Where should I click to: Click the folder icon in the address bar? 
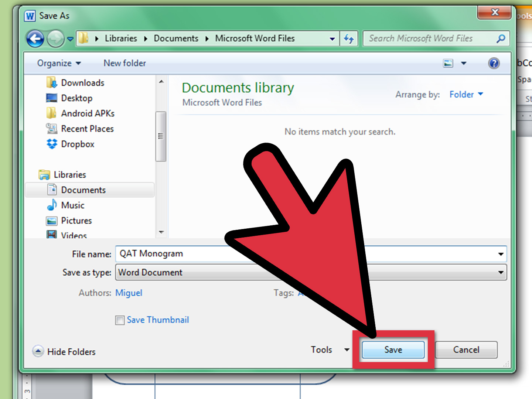(x=84, y=38)
